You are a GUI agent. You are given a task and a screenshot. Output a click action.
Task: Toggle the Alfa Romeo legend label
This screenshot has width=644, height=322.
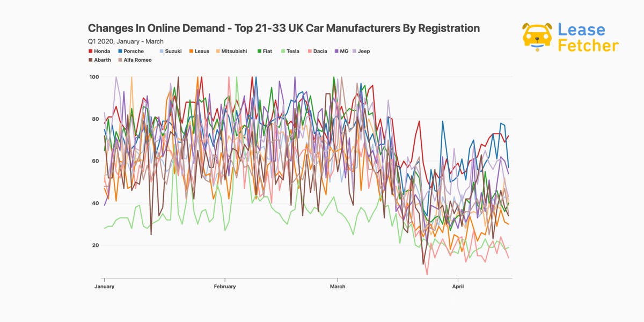pyautogui.click(x=138, y=60)
